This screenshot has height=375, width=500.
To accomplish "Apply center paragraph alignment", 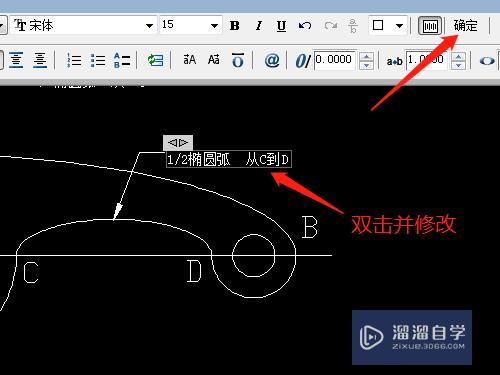I will [x=16, y=60].
